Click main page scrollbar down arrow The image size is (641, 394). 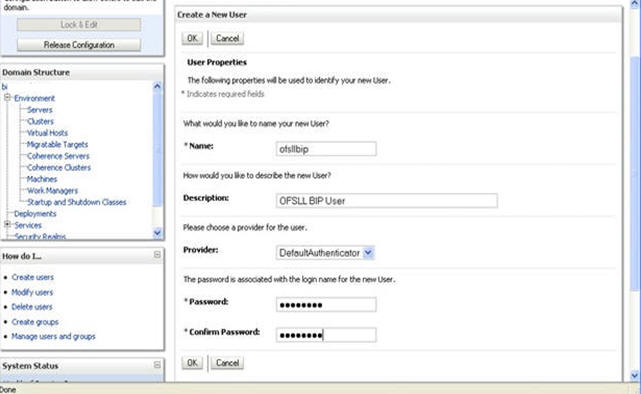coord(635,375)
